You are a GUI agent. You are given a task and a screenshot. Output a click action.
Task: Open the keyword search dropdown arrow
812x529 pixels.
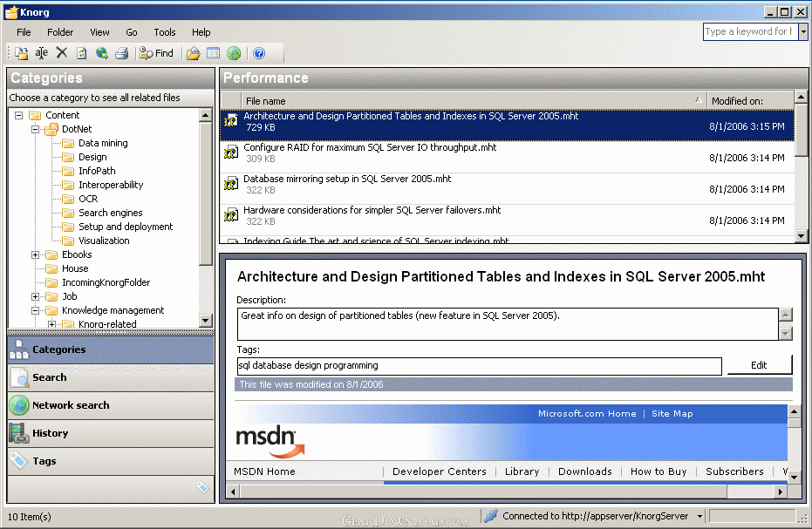803,31
